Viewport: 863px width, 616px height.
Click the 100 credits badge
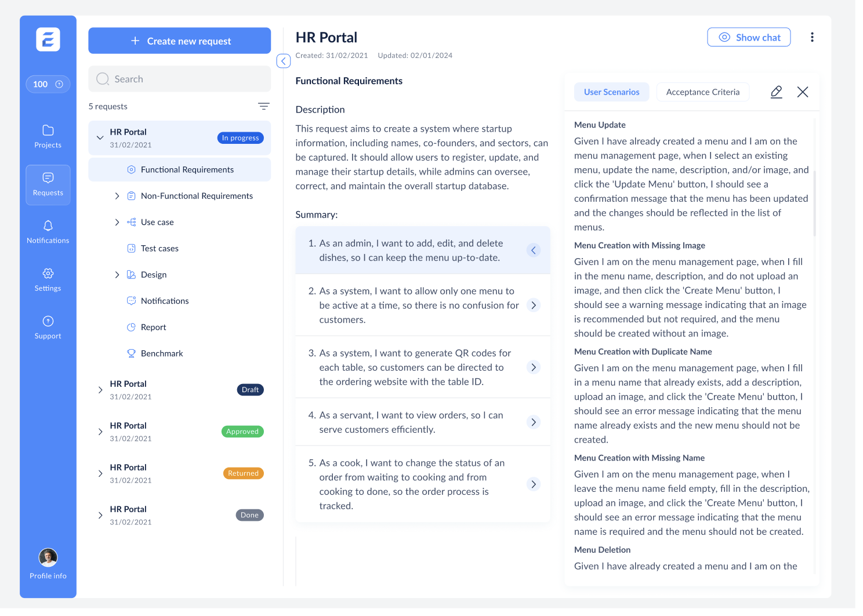click(48, 84)
